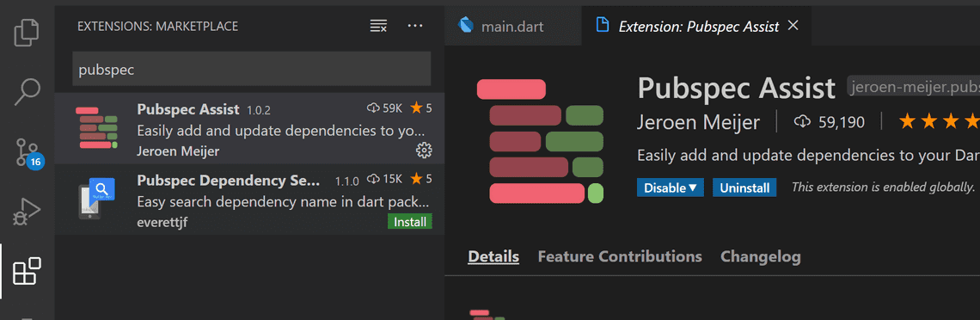Image resolution: width=980 pixels, height=320 pixels.
Task: Click Jeroen Meijer publisher in results list
Action: pyautogui.click(x=178, y=151)
